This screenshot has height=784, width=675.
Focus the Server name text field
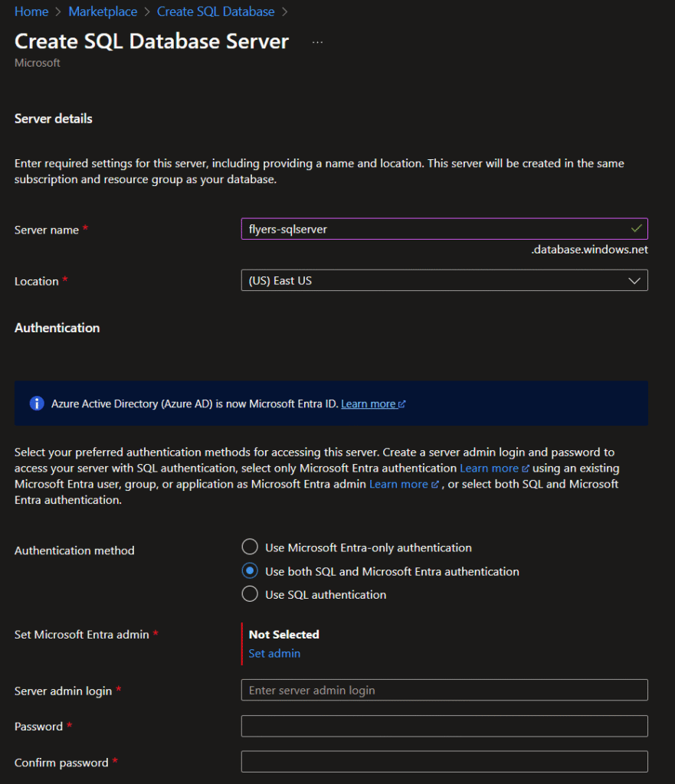tap(444, 229)
